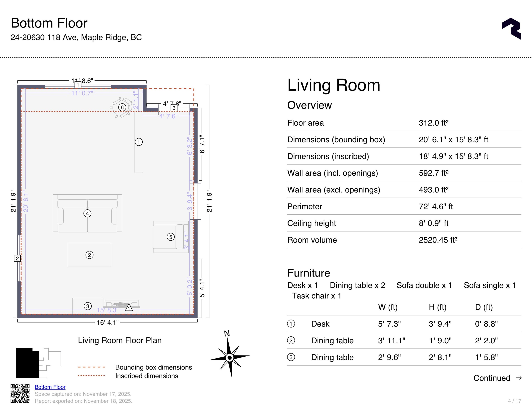This screenshot has width=532, height=411.
Task: Select the dining table marker ② on plan
Action: coord(90,255)
